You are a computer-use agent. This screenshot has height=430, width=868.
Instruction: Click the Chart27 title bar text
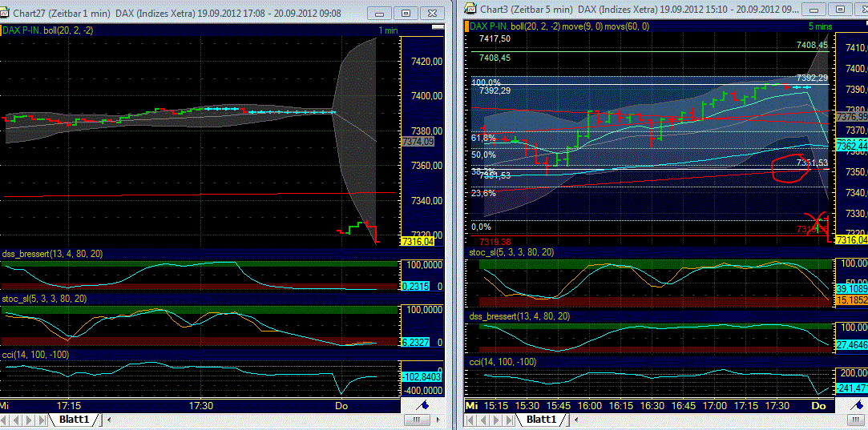[178, 12]
